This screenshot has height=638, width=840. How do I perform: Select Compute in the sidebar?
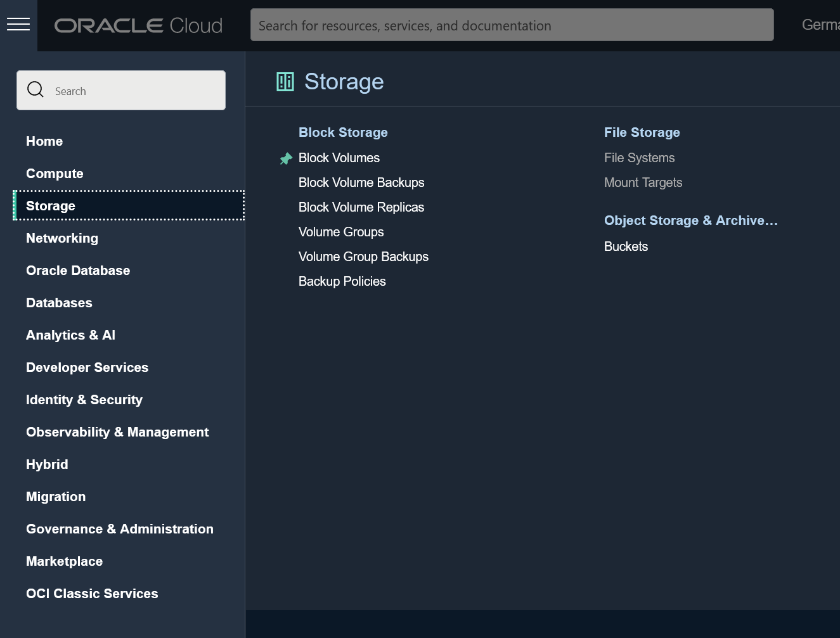coord(55,173)
